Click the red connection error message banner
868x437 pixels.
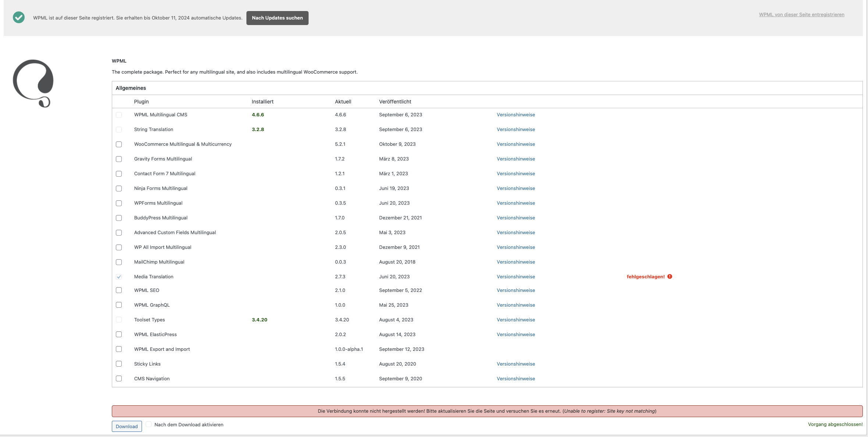[487, 411]
